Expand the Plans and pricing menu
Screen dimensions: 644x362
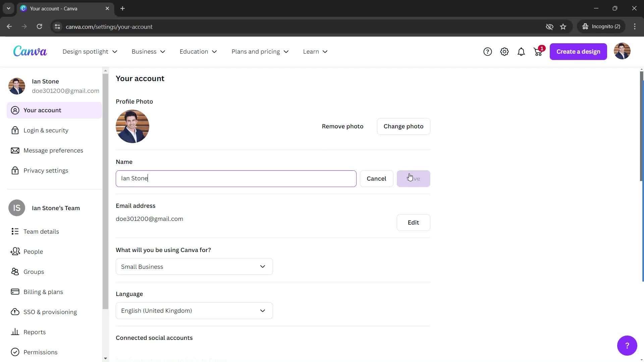pyautogui.click(x=259, y=51)
